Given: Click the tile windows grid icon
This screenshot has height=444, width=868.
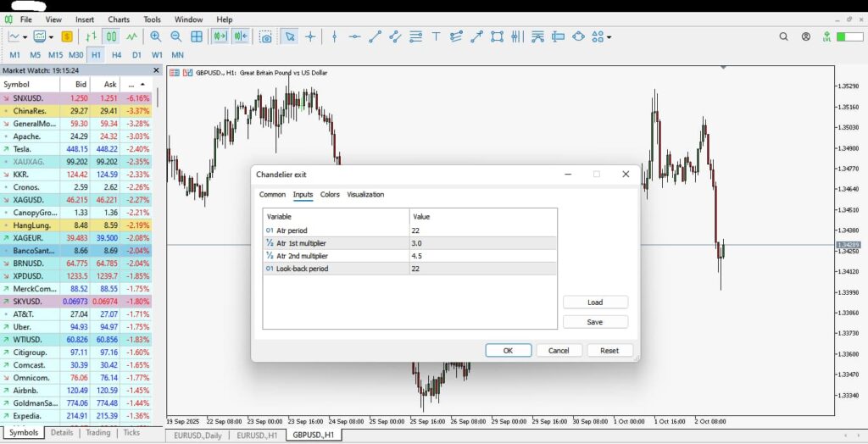Looking at the screenshot, I should tap(197, 36).
